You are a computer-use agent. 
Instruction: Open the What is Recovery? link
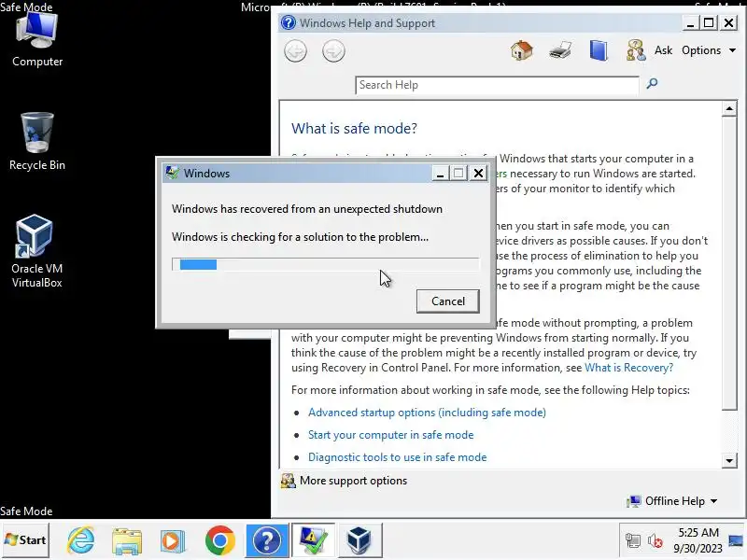click(628, 368)
